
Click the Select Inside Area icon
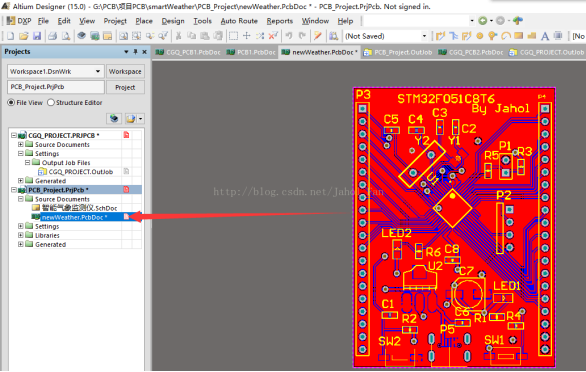tap(233, 36)
